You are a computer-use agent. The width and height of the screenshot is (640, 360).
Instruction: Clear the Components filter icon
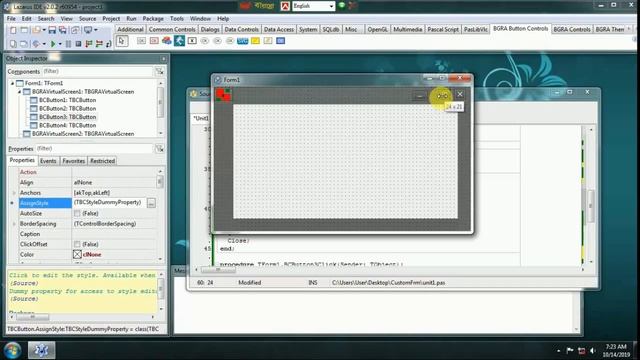click(x=160, y=72)
